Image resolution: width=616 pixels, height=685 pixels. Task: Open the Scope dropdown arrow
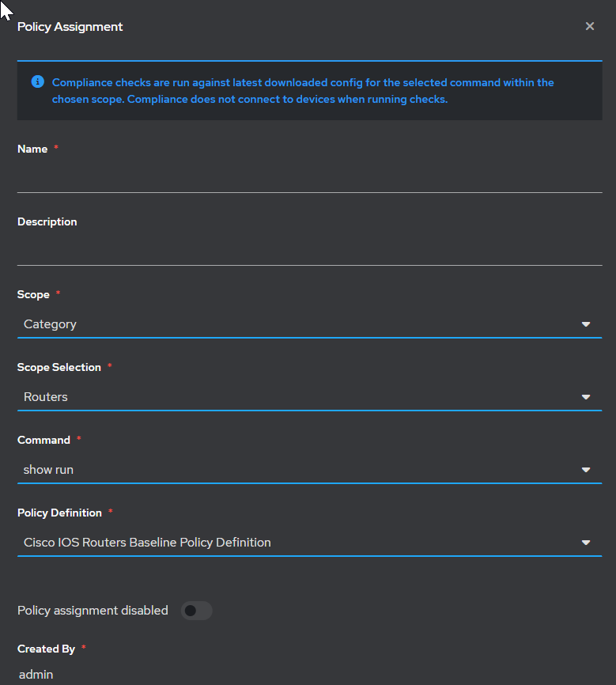click(x=586, y=324)
